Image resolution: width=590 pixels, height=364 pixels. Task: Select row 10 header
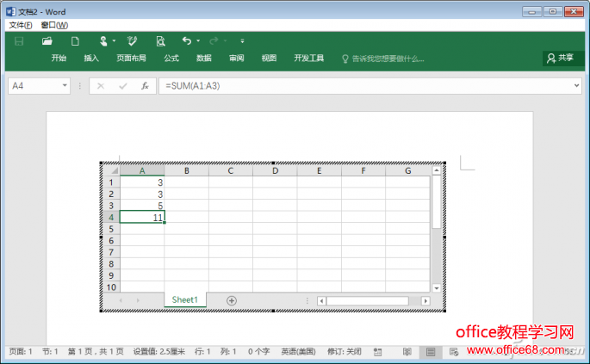(111, 287)
